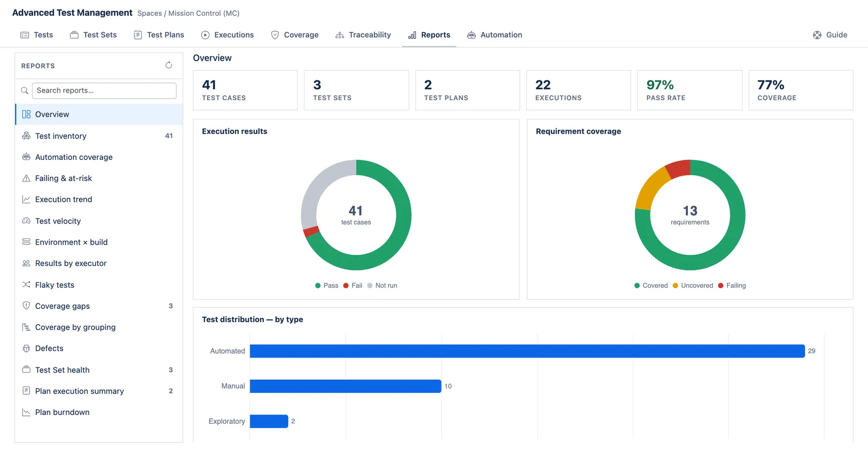868x450 pixels.
Task: Click the Plan burndown chart icon
Action: pyautogui.click(x=26, y=412)
